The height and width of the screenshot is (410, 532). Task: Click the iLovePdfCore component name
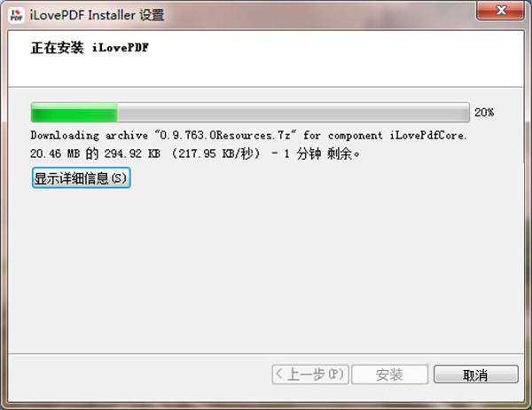(428, 136)
